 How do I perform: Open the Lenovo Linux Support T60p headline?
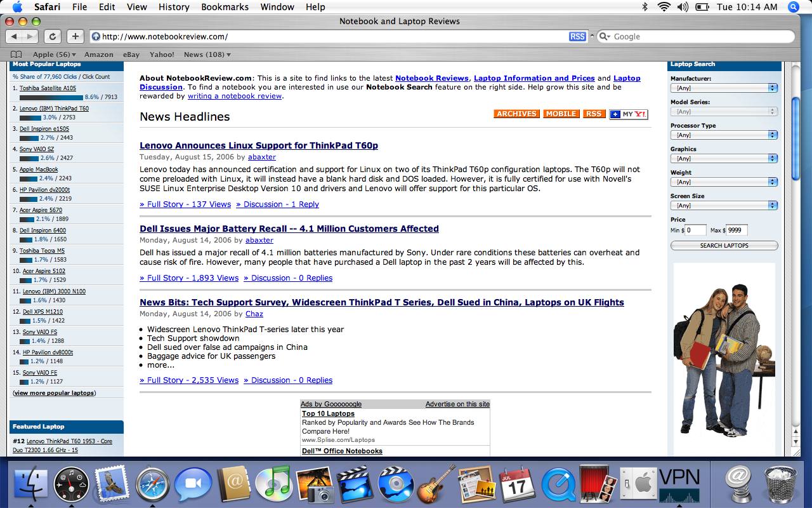(259, 145)
